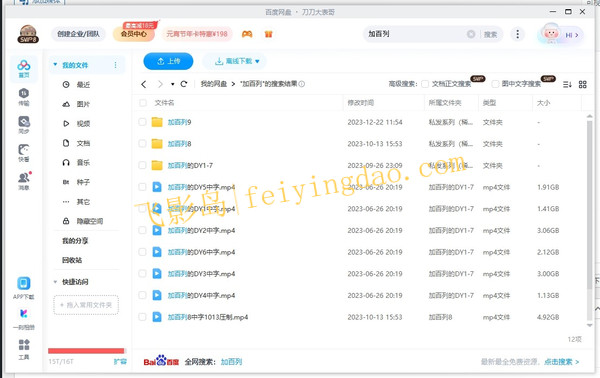Click the 我的网盘 breadcrumb
This screenshot has width=600, height=378.
(214, 84)
